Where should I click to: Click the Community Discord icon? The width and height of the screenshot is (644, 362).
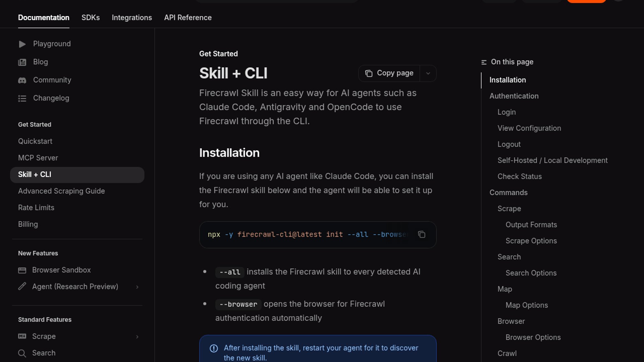point(22,80)
